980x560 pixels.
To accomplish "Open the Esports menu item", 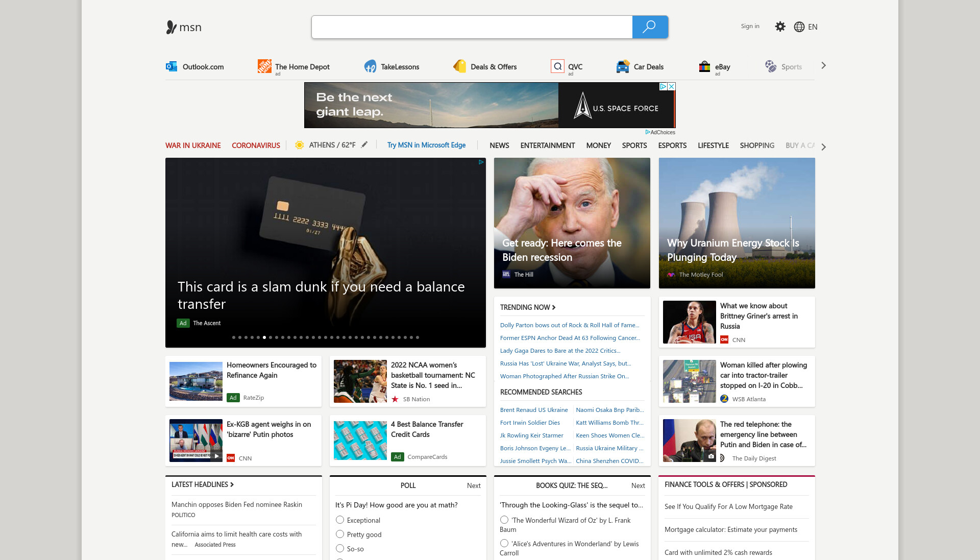I will click(x=672, y=145).
